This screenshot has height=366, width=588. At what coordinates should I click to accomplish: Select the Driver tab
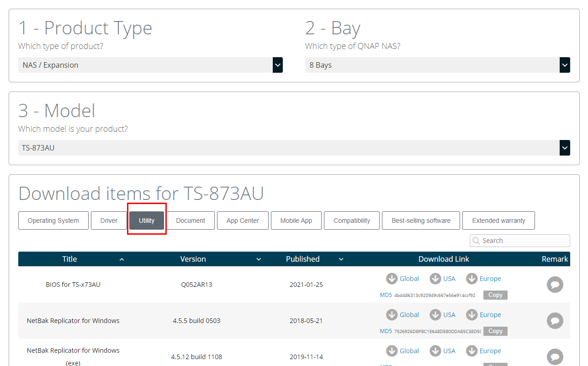(x=109, y=221)
